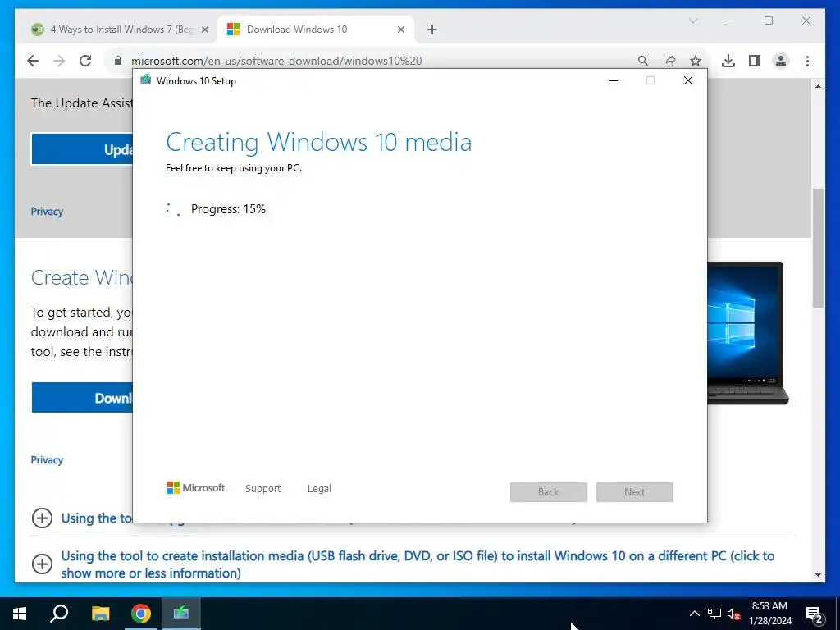Close the Windows 10 Setup window

coord(688,80)
